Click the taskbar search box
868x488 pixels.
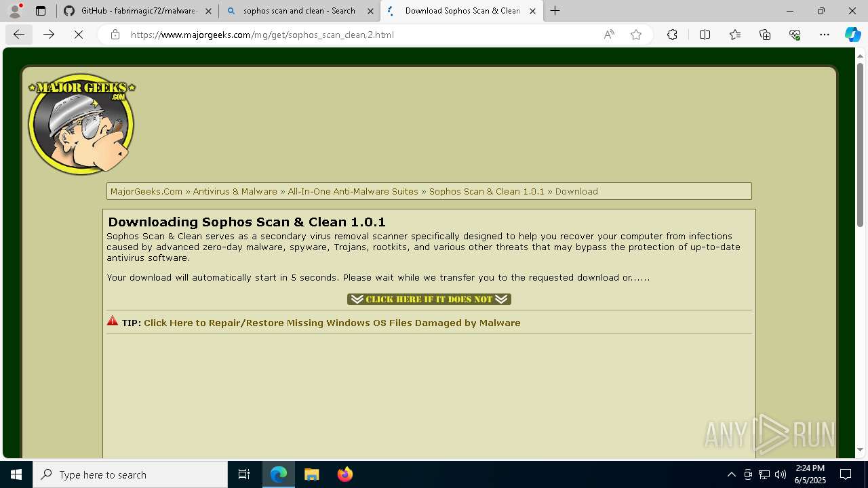130,474
